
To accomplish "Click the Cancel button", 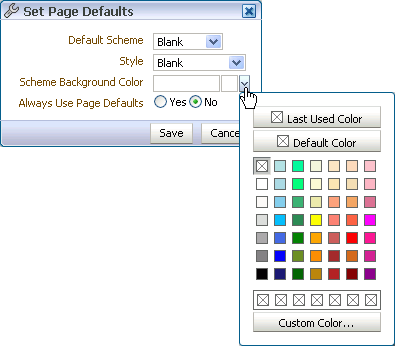I will 220,133.
